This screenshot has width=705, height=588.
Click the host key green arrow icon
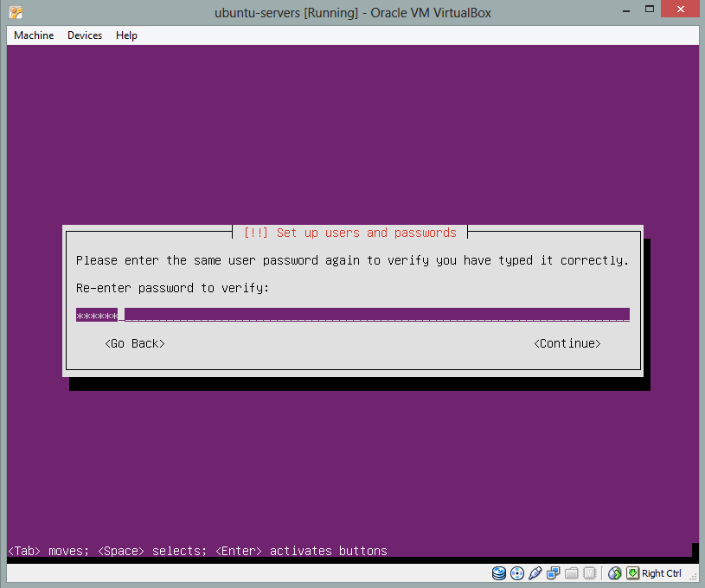pos(632,572)
